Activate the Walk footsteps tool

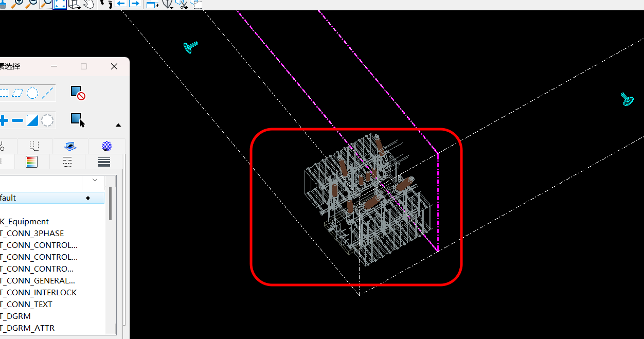pyautogui.click(x=106, y=4)
